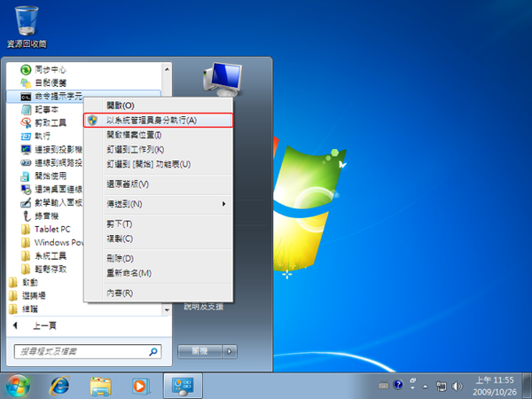Click the blue help icon in tray
532x399 pixels.
click(x=398, y=385)
